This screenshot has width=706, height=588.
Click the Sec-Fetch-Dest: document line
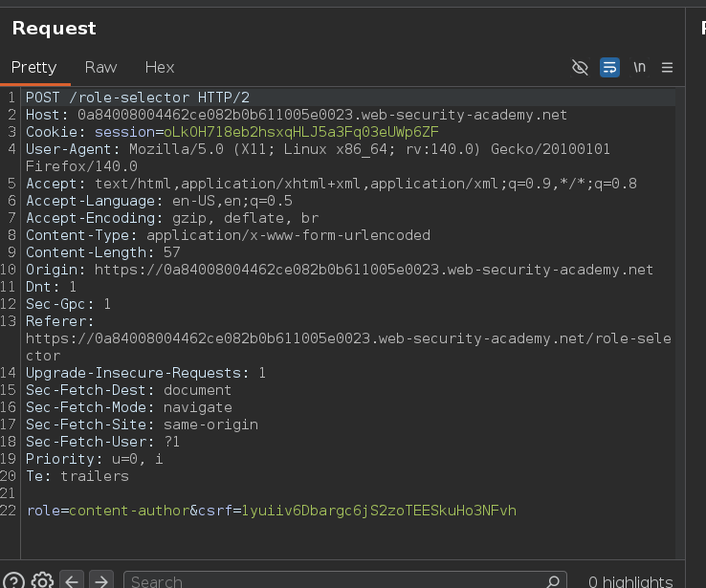pyautogui.click(x=128, y=390)
